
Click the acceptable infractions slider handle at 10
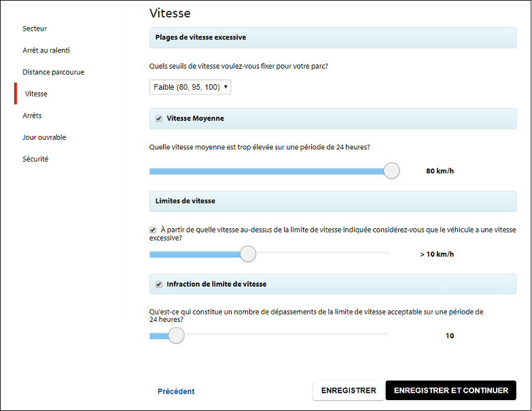pos(176,336)
